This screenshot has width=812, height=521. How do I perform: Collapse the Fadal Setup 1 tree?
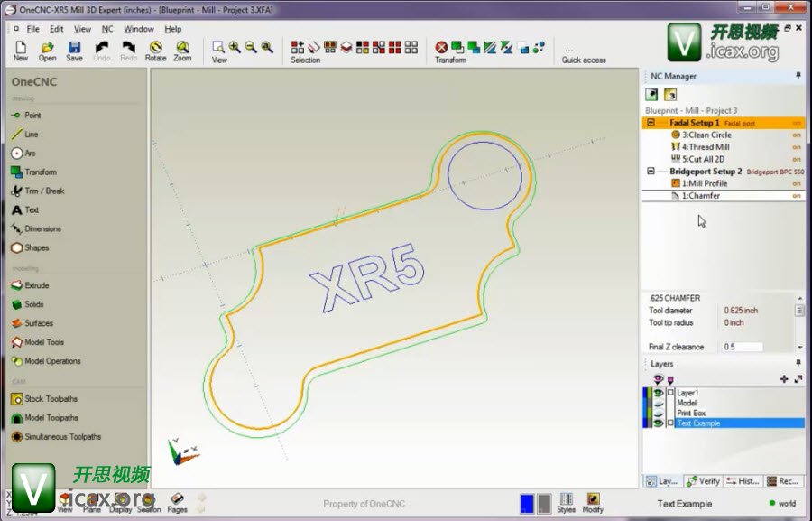tap(651, 123)
